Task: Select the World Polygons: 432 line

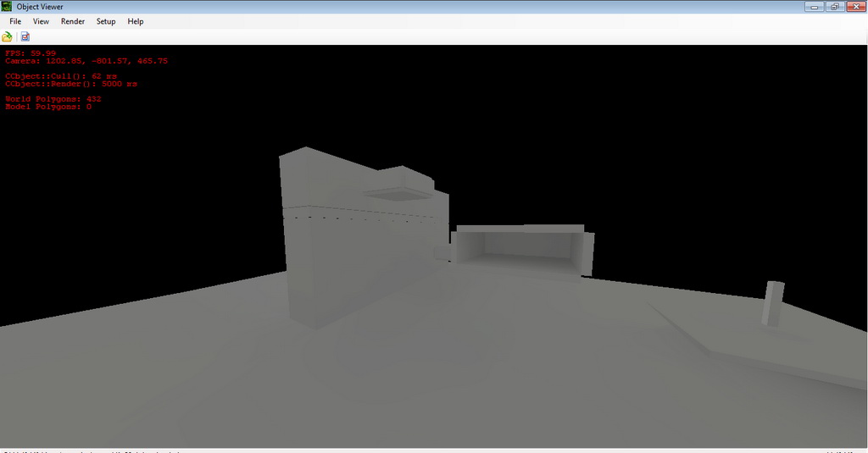Action: 53,98
